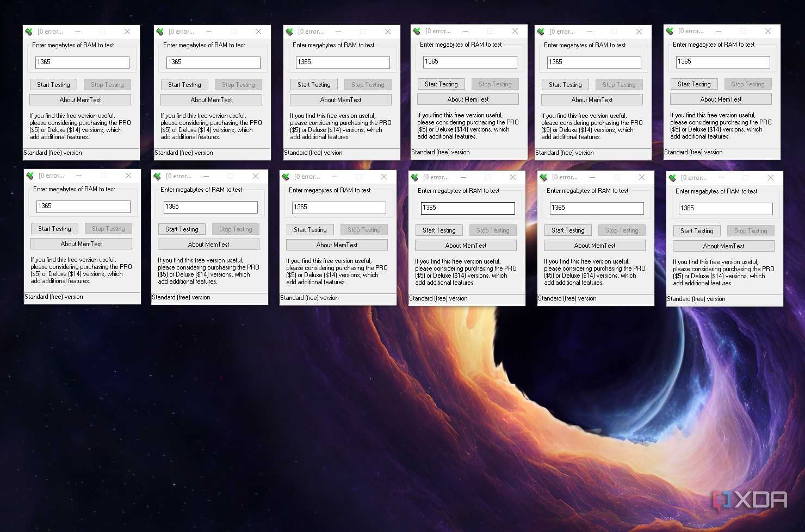Focus the RAM megabytes field in fourth bottom-row window
This screenshot has height=532, width=805.
pyautogui.click(x=468, y=208)
